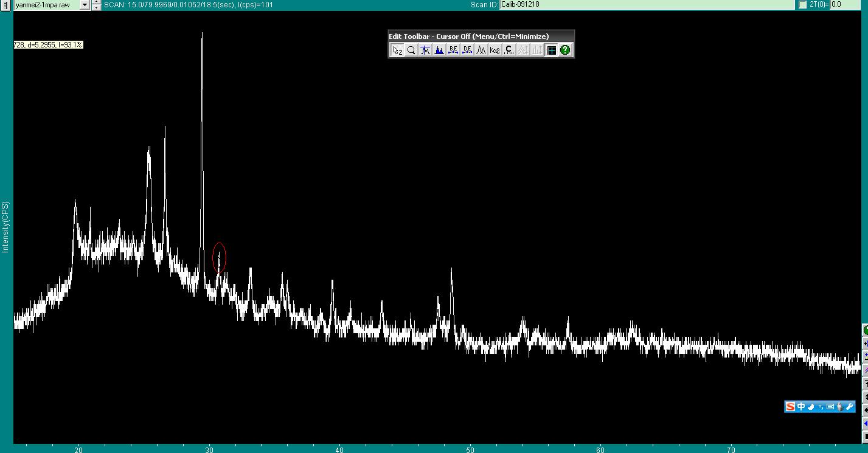This screenshot has width=868, height=453.
Task: Click the greyed pattern offset arrows icon
Action: (x=523, y=50)
